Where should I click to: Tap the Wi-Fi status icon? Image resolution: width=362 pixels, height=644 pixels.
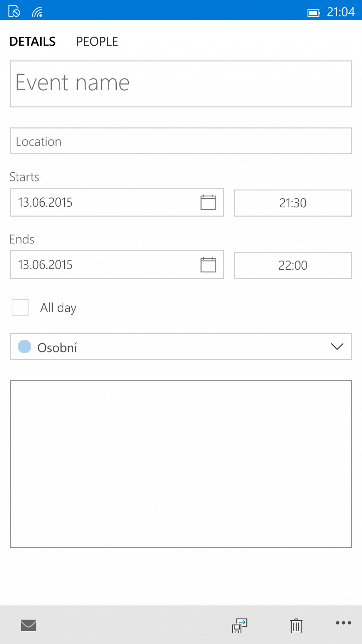(x=37, y=12)
